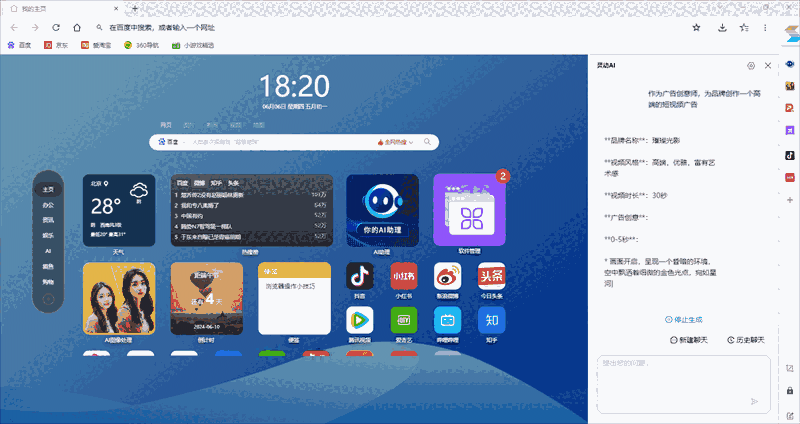The image size is (800, 424).
Task: Open AI panel settings gear icon
Action: click(x=751, y=66)
